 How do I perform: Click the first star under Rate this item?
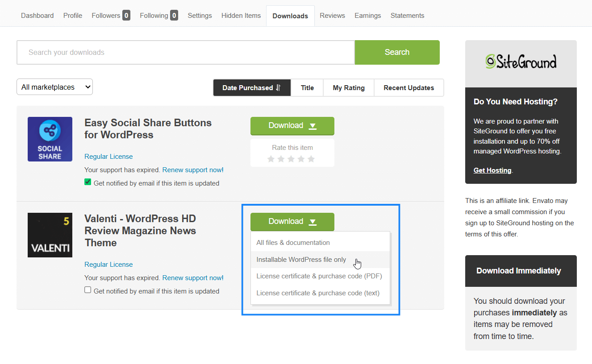tap(271, 158)
